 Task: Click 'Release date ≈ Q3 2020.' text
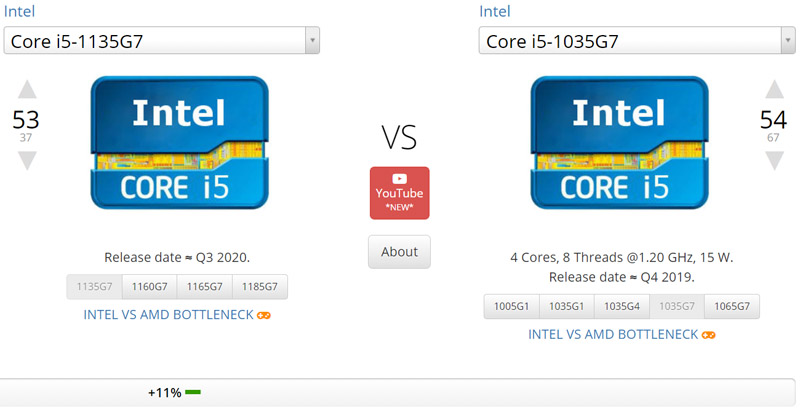(x=177, y=258)
